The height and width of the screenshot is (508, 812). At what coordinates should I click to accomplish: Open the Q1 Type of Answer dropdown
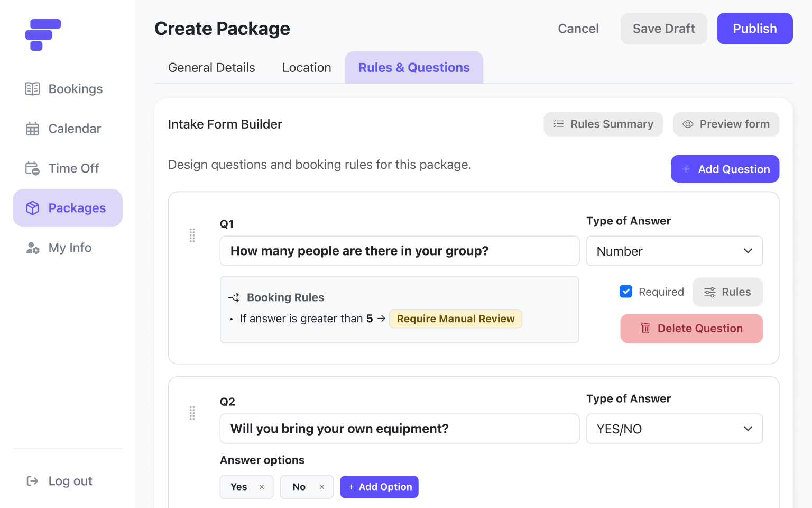(x=675, y=251)
